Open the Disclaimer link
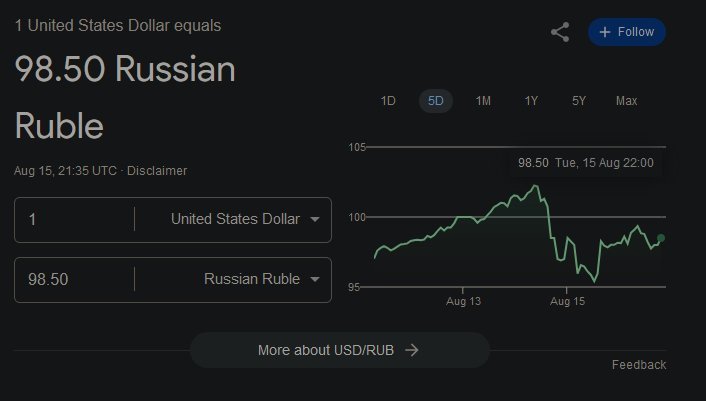This screenshot has height=401, width=706. (x=157, y=171)
